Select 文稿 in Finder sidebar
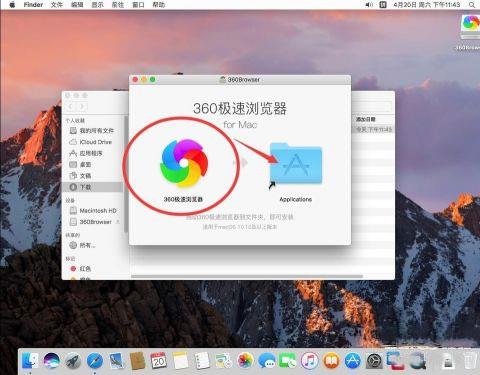The height and width of the screenshot is (375, 480). (x=92, y=176)
